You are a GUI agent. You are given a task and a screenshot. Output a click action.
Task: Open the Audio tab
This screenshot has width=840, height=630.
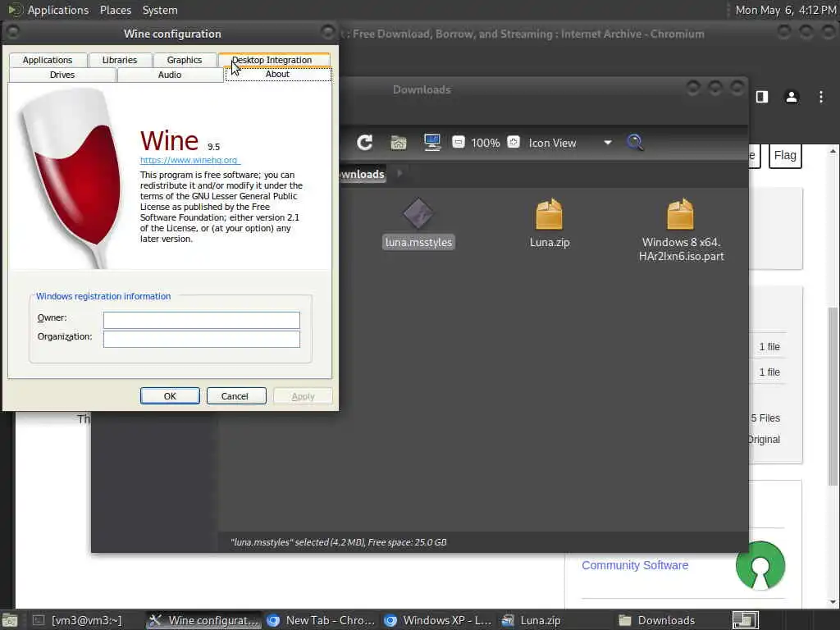[x=170, y=75]
